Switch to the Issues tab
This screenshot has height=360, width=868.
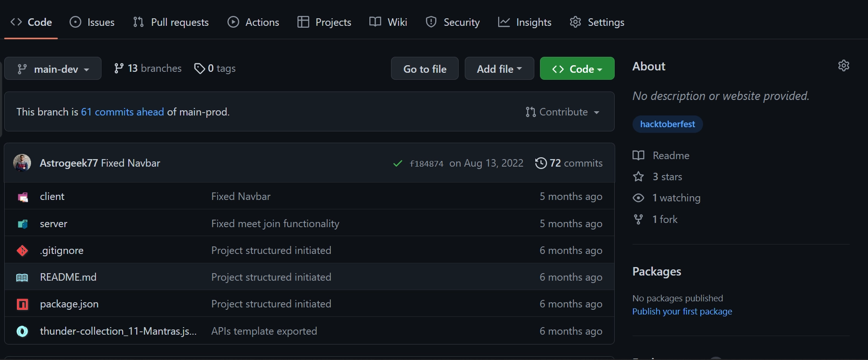coord(92,22)
